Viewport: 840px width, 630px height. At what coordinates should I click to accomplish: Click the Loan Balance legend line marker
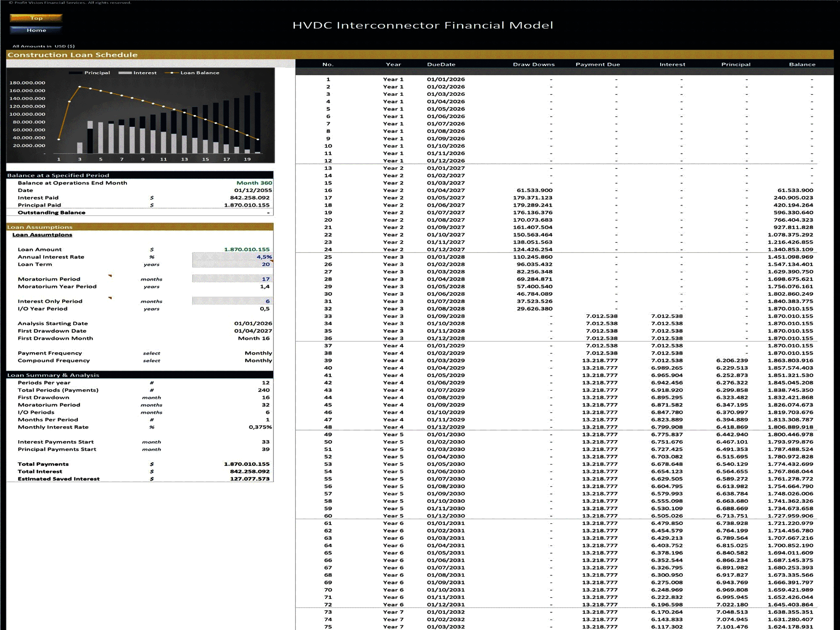coord(171,73)
